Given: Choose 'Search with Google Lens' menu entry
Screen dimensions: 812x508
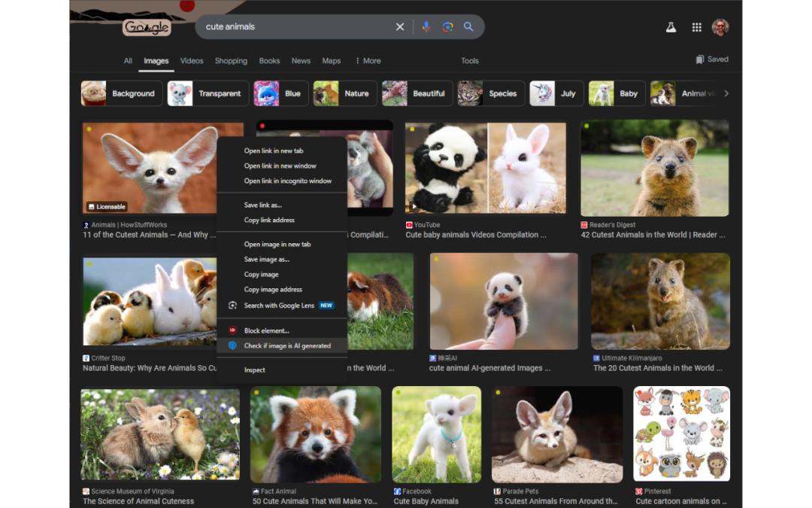Looking at the screenshot, I should click(x=278, y=306).
